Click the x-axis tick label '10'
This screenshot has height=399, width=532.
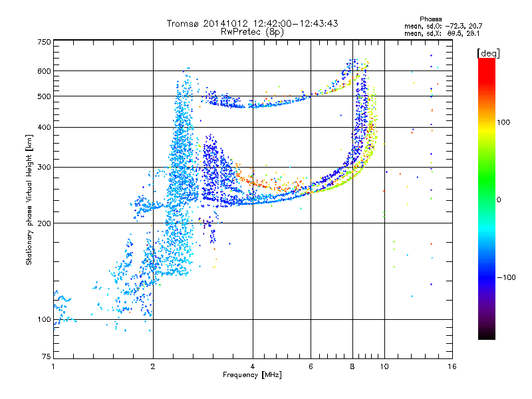pyautogui.click(x=384, y=366)
